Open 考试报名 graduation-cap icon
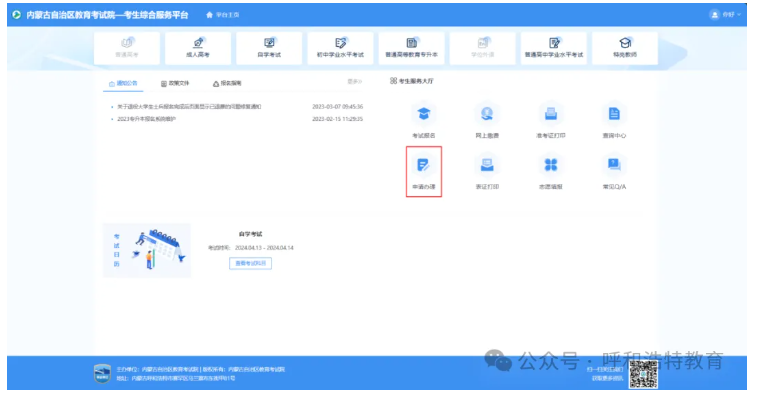The width and height of the screenshot is (779, 400). point(423,114)
